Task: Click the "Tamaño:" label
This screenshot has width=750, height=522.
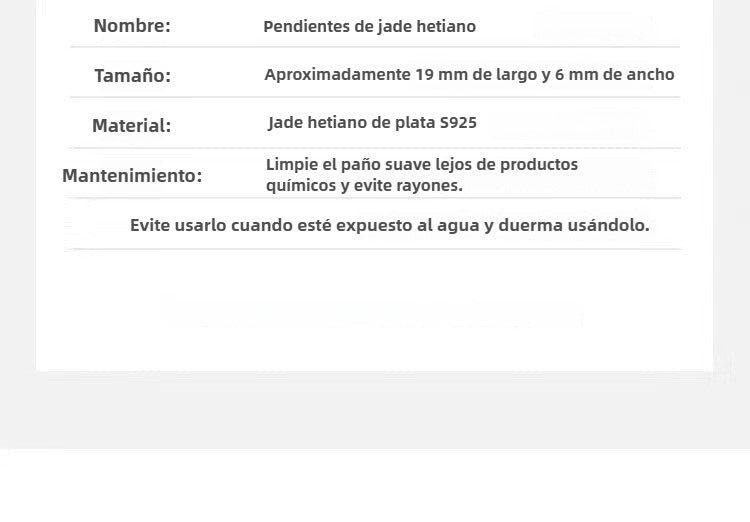Action: tap(132, 75)
